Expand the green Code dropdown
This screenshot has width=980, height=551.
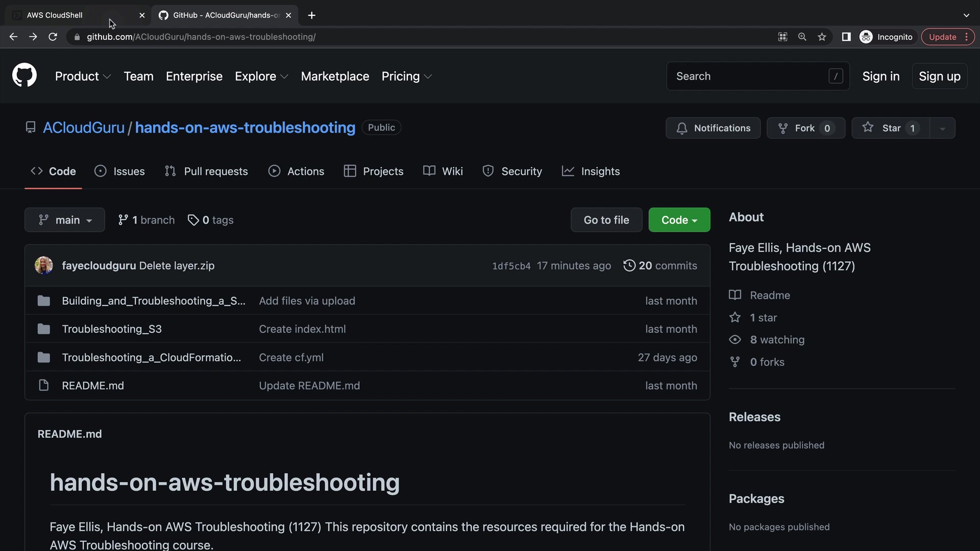coord(679,220)
